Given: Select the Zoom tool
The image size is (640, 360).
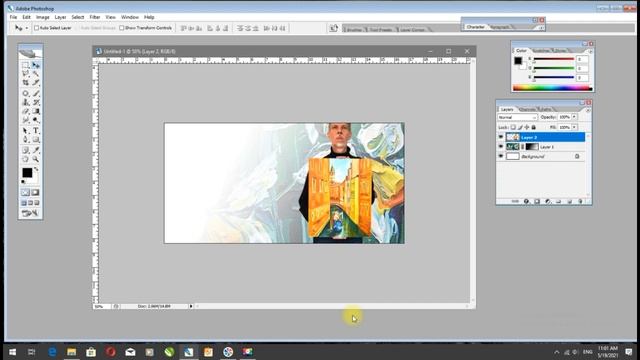Looking at the screenshot, I should pyautogui.click(x=36, y=159).
